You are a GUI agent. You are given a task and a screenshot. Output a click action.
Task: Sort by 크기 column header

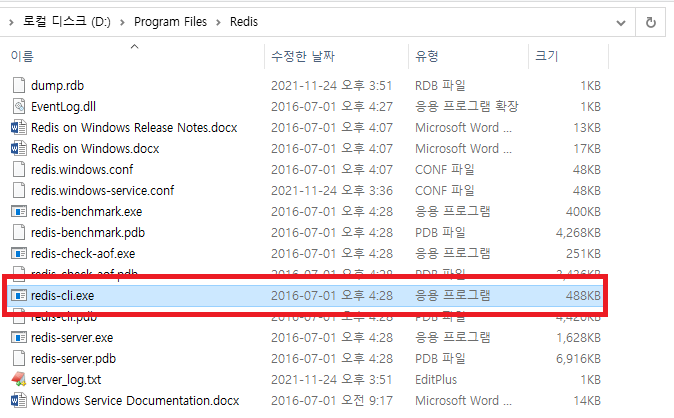tap(569, 56)
